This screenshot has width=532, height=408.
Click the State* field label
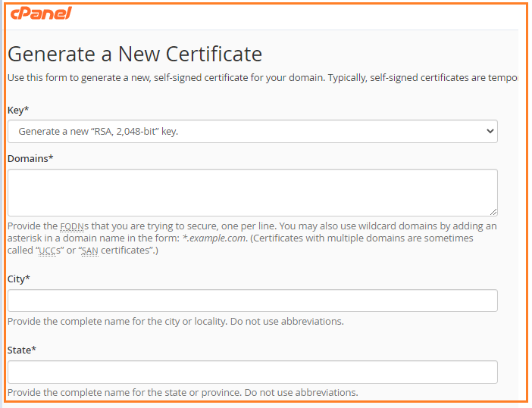click(22, 350)
